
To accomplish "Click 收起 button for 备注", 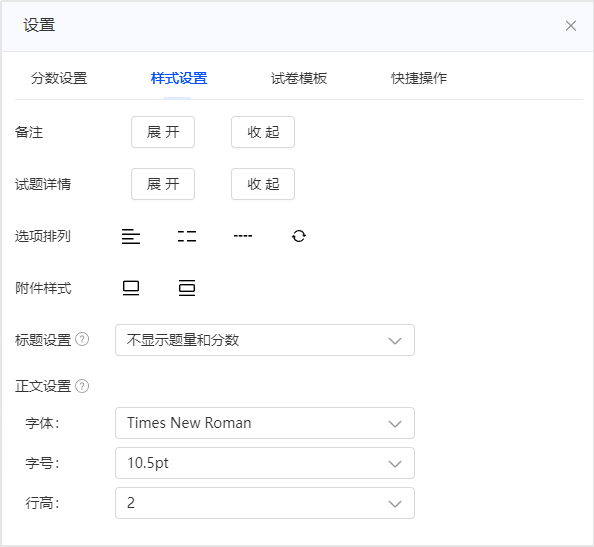I will pyautogui.click(x=263, y=132).
